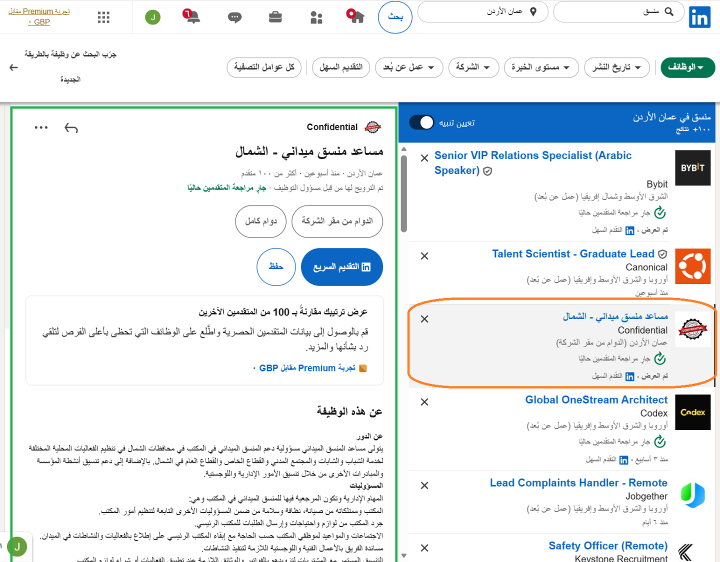Open the Messaging chat bubble icon

(235, 18)
